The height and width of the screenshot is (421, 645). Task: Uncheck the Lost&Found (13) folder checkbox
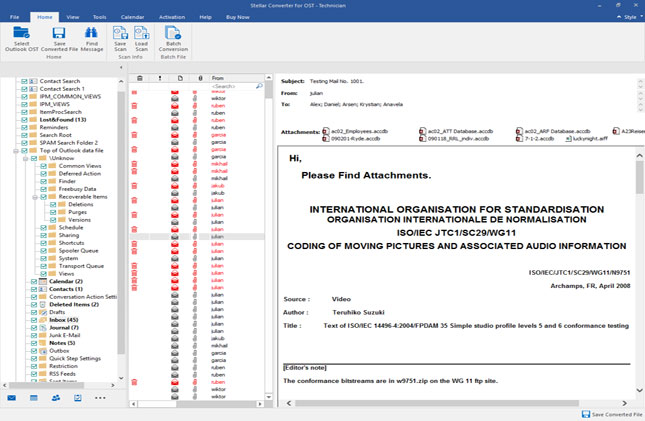coord(24,120)
